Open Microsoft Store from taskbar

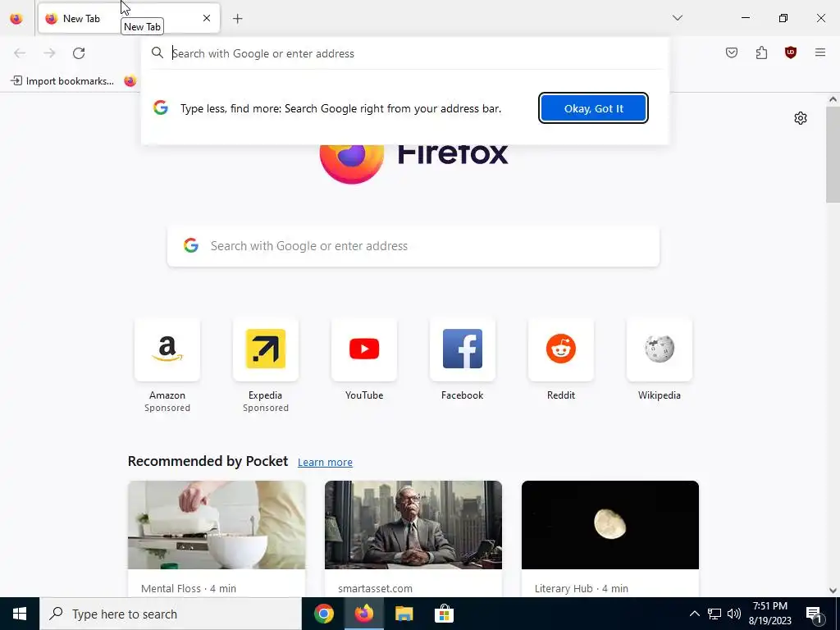444,614
